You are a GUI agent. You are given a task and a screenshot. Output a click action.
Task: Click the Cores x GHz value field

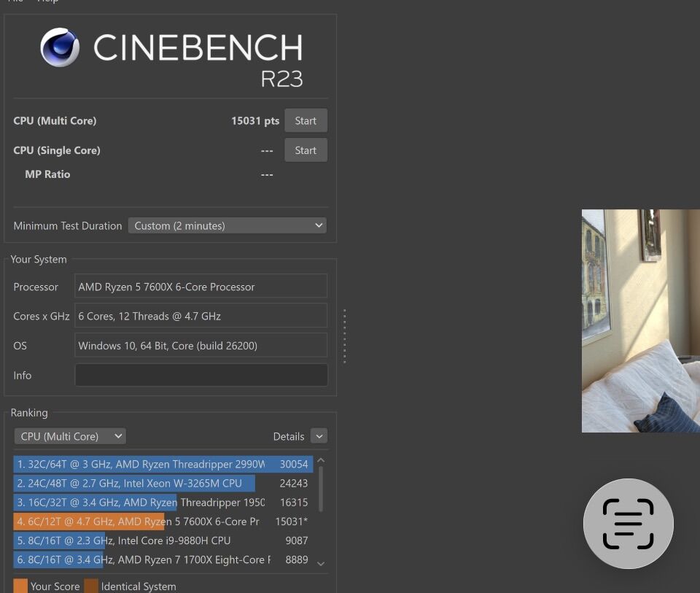click(201, 316)
